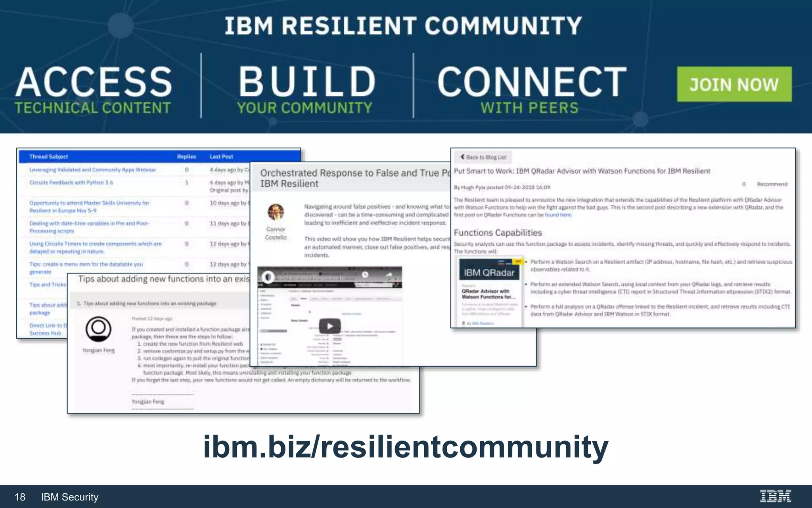Click the CONNECT With Peers heading
Viewport: 812px width, 508px height.
coord(531,90)
